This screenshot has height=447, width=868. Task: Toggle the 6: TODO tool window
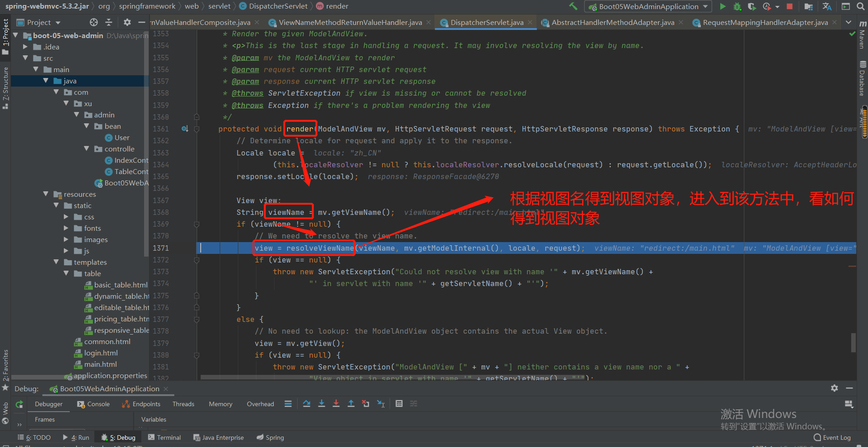click(34, 437)
